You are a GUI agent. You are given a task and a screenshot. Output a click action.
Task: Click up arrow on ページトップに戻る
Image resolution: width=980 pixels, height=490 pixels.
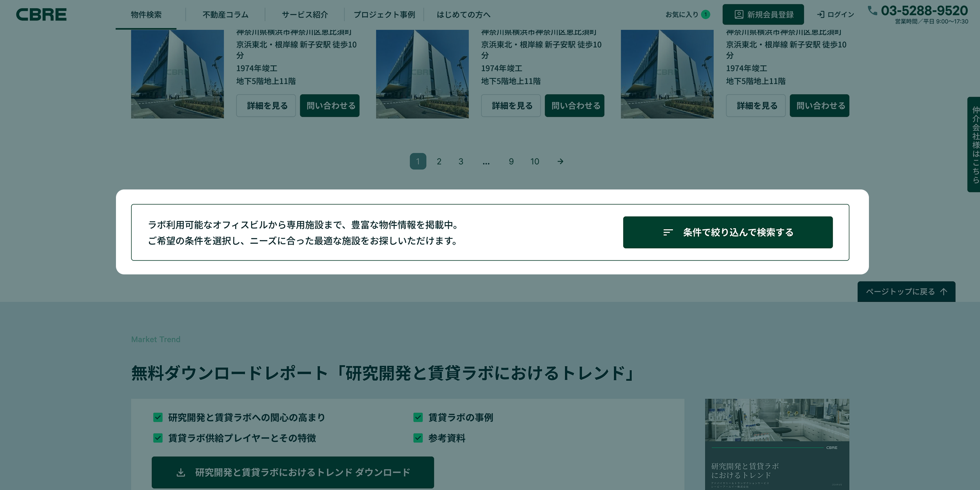click(944, 292)
